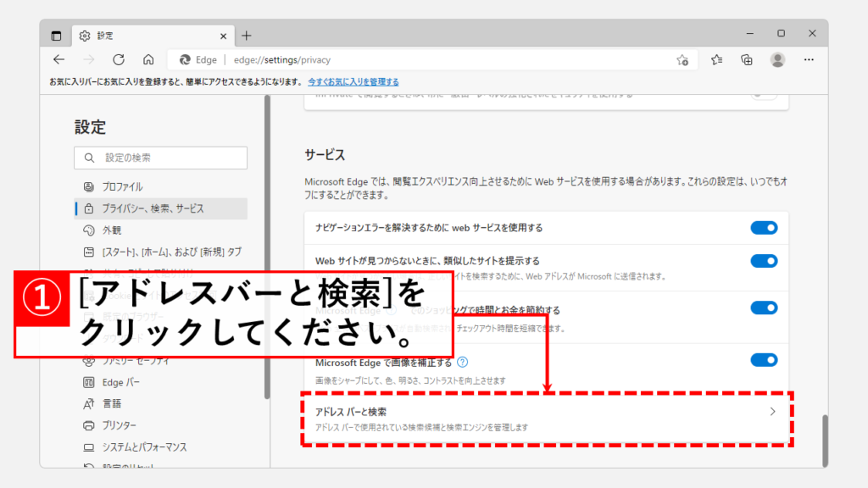Image resolution: width=868 pixels, height=488 pixels.
Task: Open the Favorites list icon
Action: pyautogui.click(x=717, y=60)
